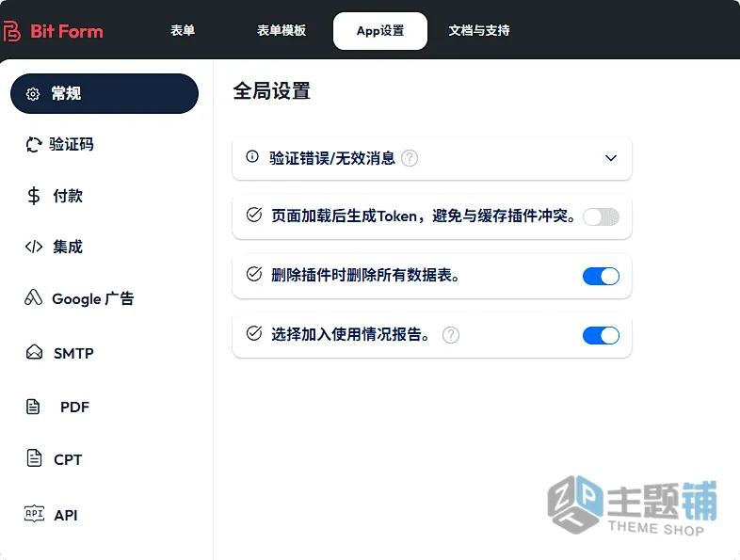This screenshot has width=740, height=560.
Task: Click the envelope icon beside SMTP
Action: point(34,352)
